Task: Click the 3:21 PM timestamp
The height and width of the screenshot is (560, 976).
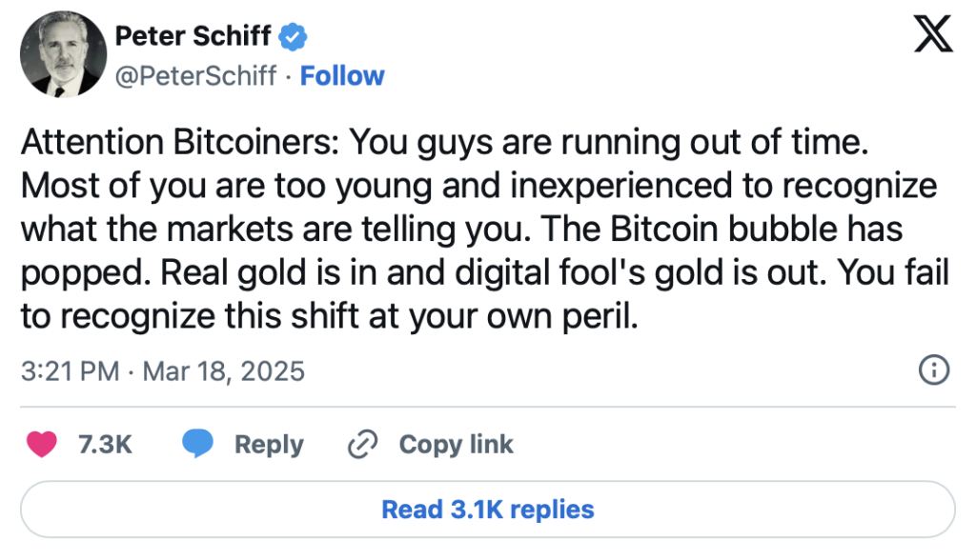Action: [71, 370]
